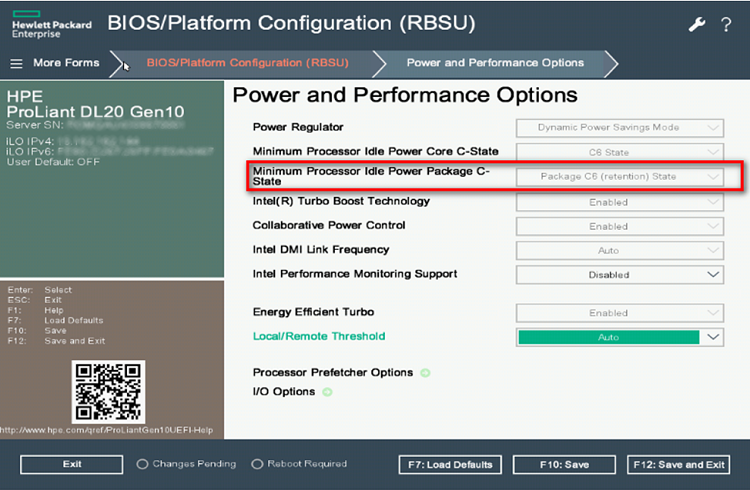
Task: Click green arrow beside I/O Options
Action: [x=327, y=392]
